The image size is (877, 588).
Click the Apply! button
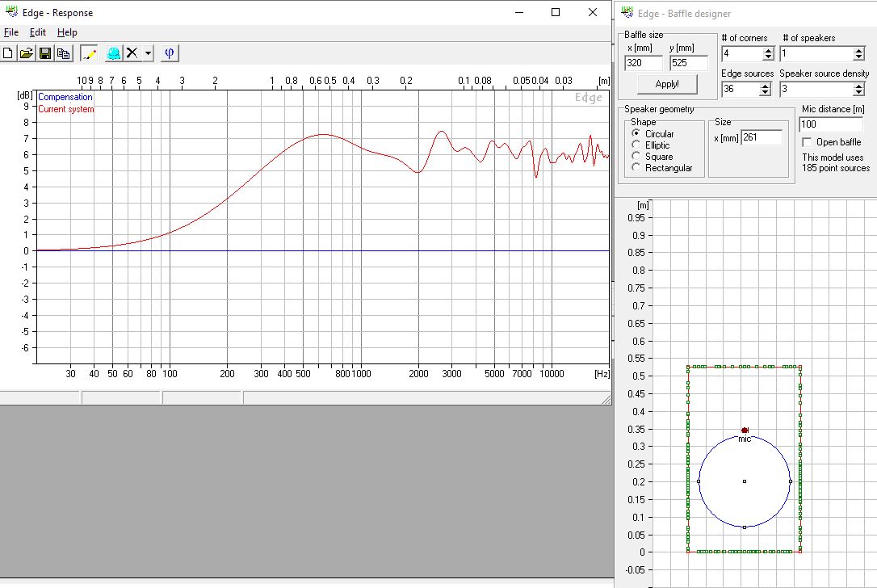click(x=667, y=84)
